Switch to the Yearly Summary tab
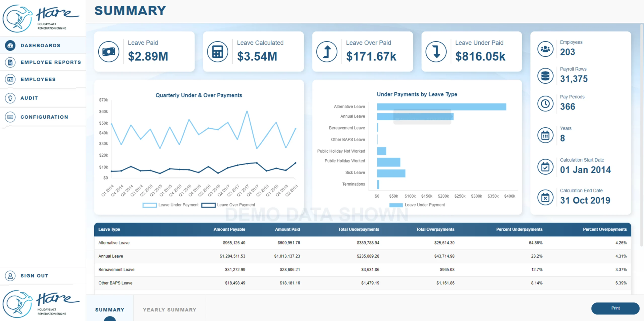 coord(170,310)
